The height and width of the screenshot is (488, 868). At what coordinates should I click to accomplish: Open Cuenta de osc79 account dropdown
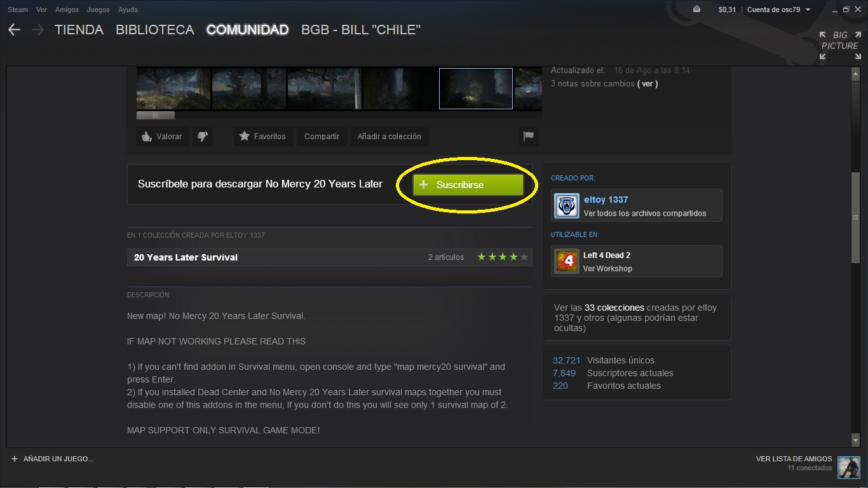pyautogui.click(x=778, y=10)
